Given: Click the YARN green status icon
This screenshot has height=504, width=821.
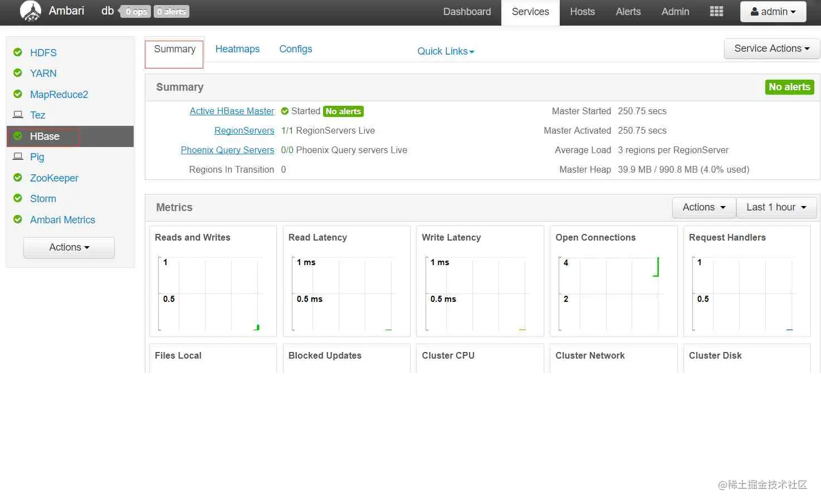Looking at the screenshot, I should click(18, 73).
